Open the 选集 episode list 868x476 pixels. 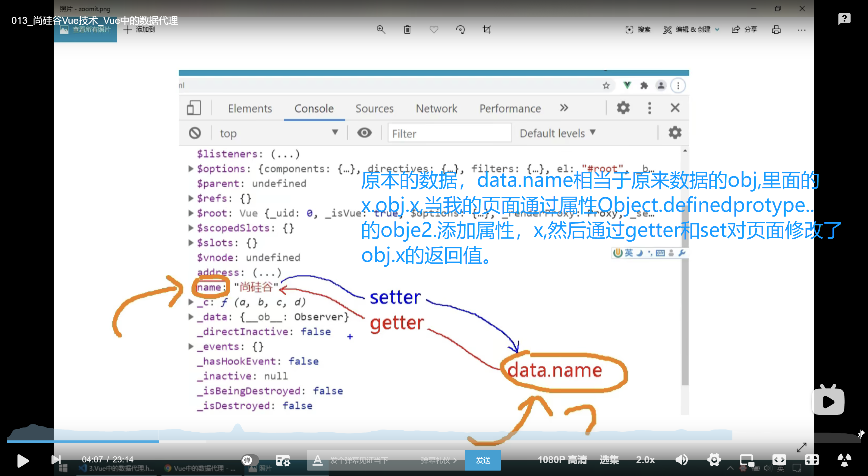click(x=609, y=460)
